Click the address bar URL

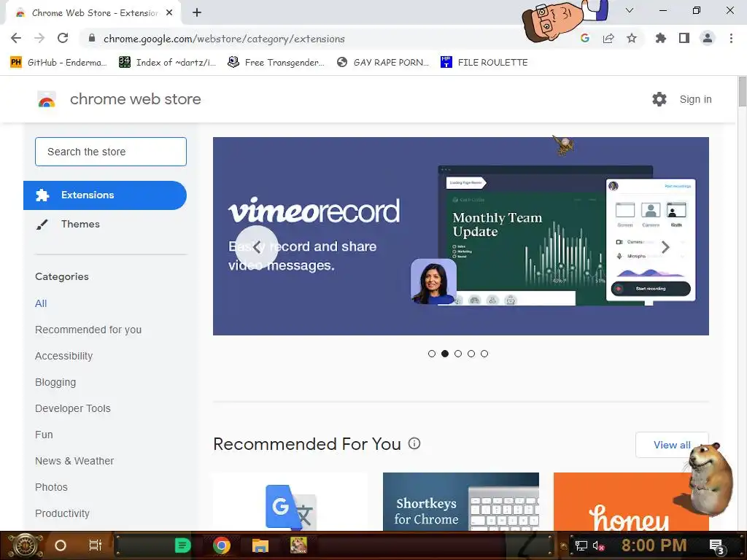tap(224, 39)
